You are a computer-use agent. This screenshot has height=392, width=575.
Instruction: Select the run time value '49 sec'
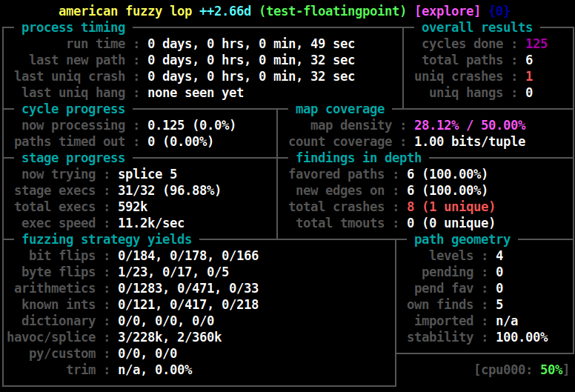click(333, 44)
